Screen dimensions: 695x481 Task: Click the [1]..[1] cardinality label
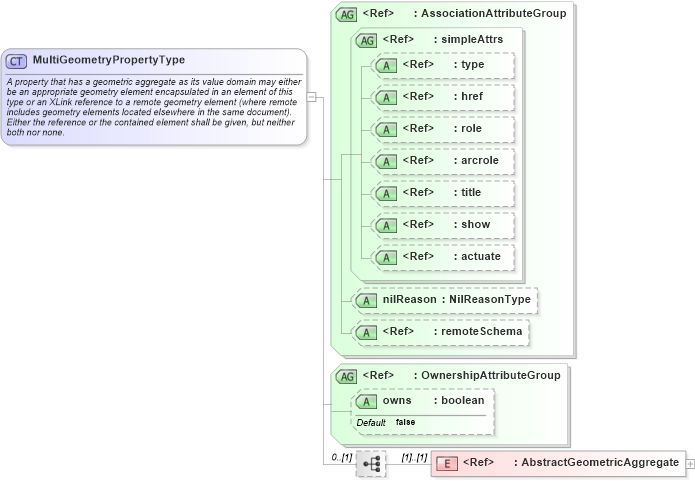click(414, 457)
